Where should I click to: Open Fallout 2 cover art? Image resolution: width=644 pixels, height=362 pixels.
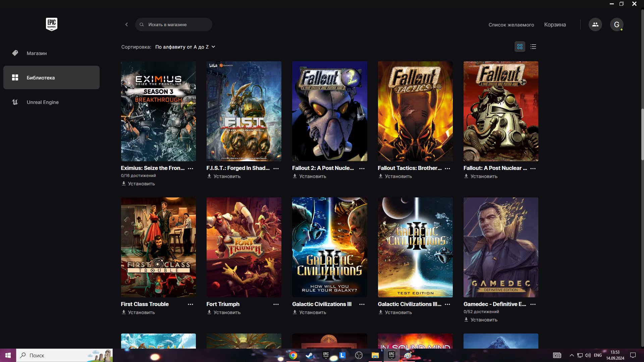click(329, 111)
